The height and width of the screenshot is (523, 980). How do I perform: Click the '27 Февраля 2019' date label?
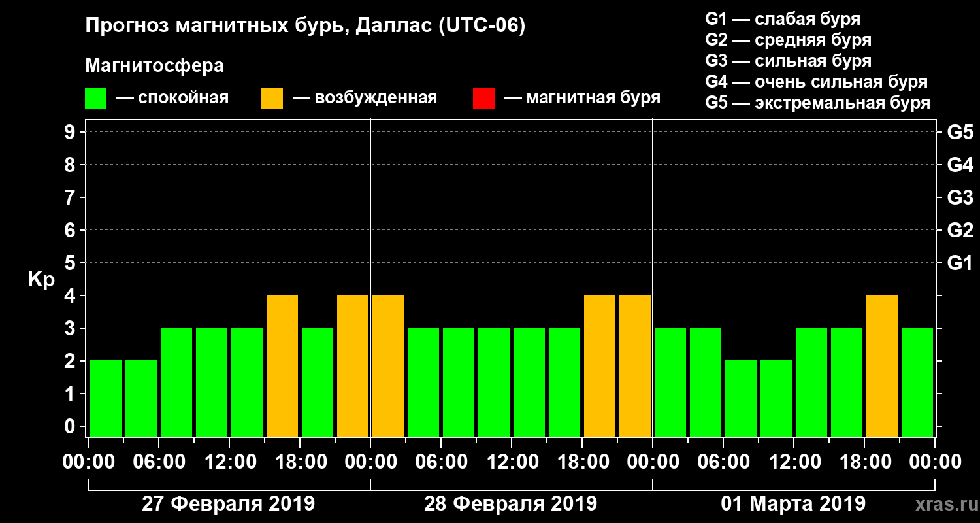pos(229,504)
